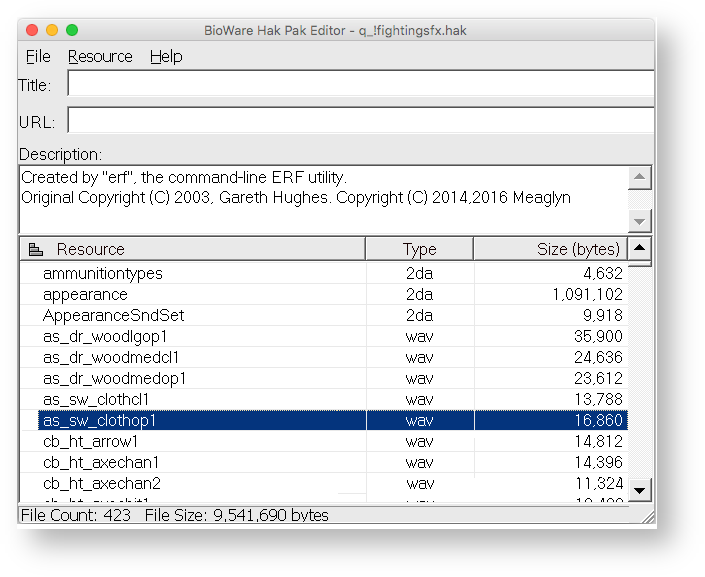705x577 pixels.
Task: Click the yellow minimize window button
Action: [x=52, y=30]
